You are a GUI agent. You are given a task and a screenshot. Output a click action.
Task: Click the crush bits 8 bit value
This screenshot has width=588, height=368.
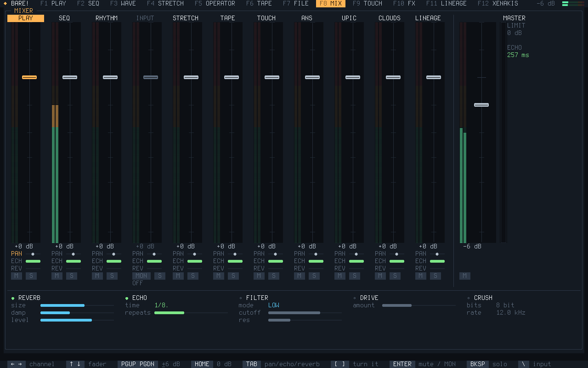pos(505,305)
